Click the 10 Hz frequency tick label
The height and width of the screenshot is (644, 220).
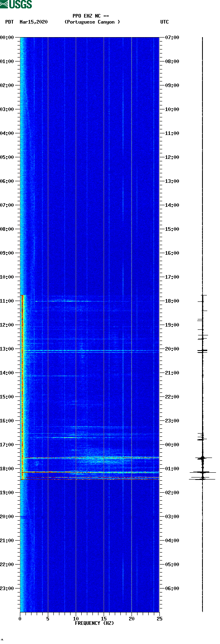click(76, 619)
